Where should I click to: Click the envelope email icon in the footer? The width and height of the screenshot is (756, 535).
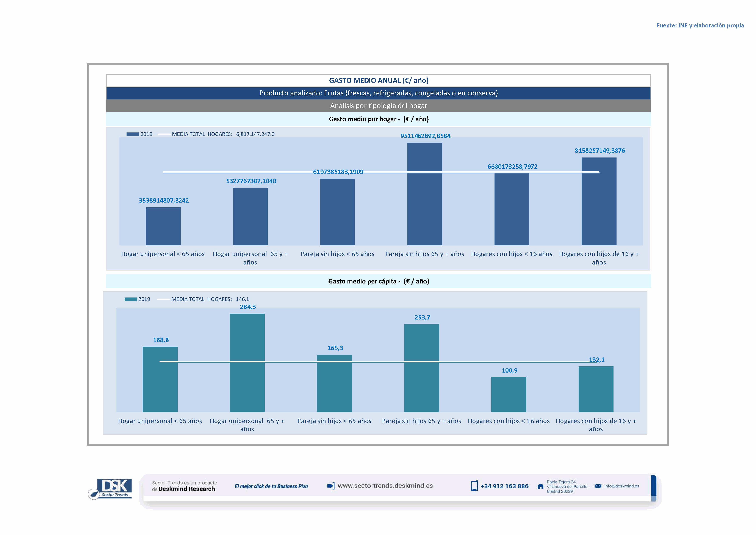pos(598,486)
